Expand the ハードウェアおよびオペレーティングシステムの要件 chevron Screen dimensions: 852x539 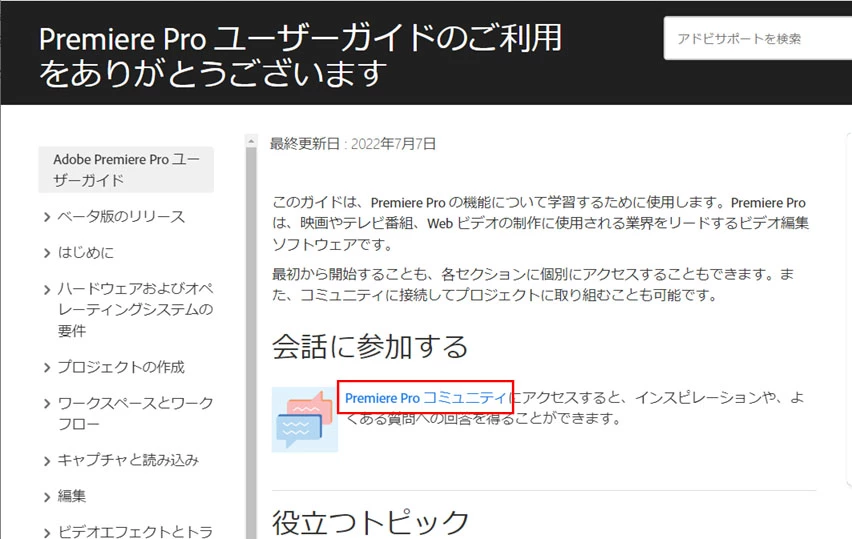pyautogui.click(x=47, y=290)
